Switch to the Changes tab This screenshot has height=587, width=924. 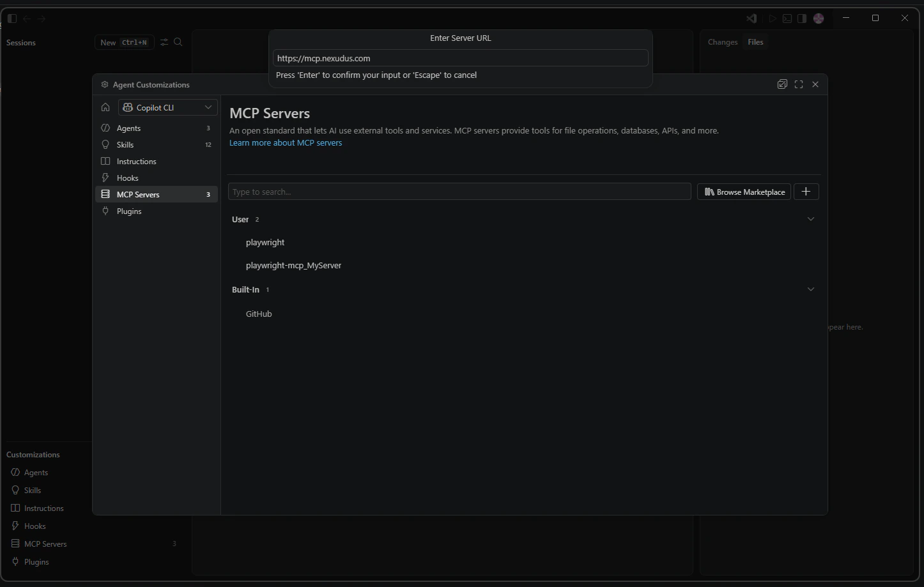click(723, 42)
